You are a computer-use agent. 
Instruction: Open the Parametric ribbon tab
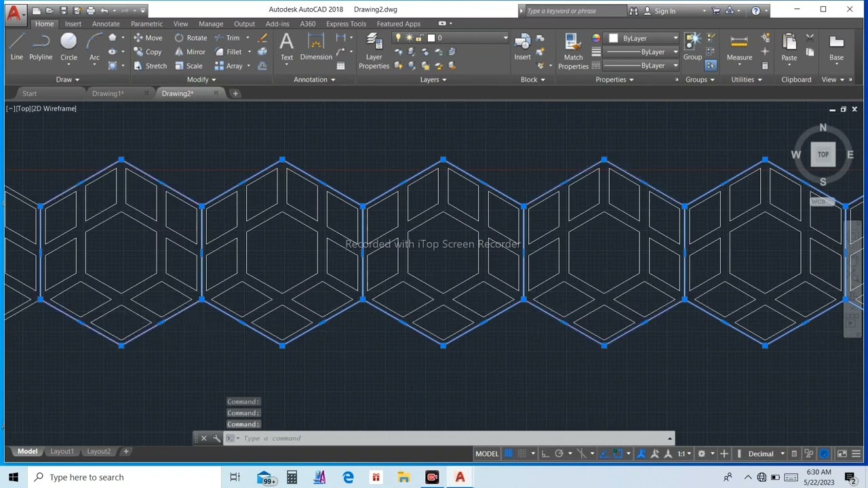point(146,24)
